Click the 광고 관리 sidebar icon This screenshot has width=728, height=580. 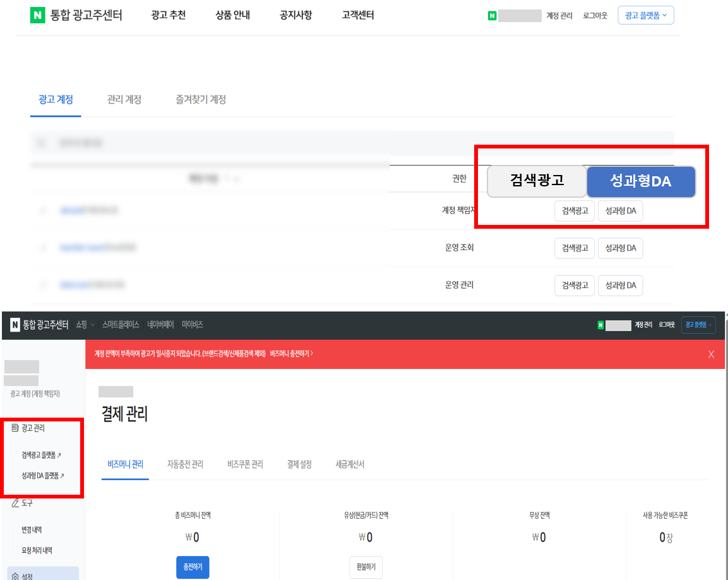click(15, 428)
